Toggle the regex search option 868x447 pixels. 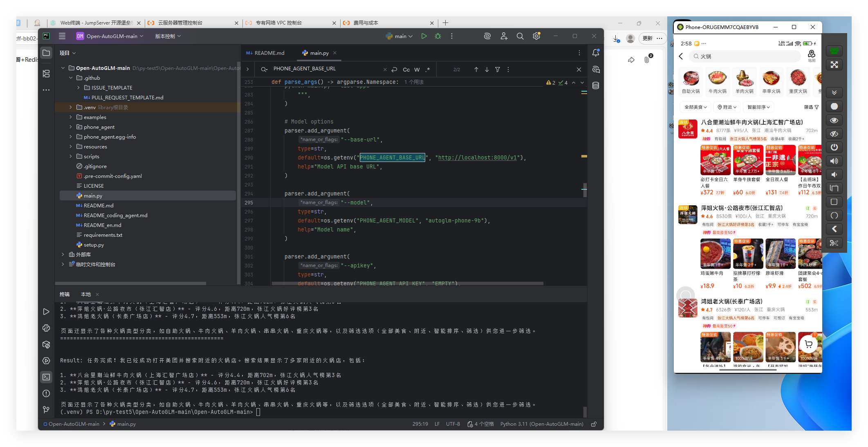(428, 70)
